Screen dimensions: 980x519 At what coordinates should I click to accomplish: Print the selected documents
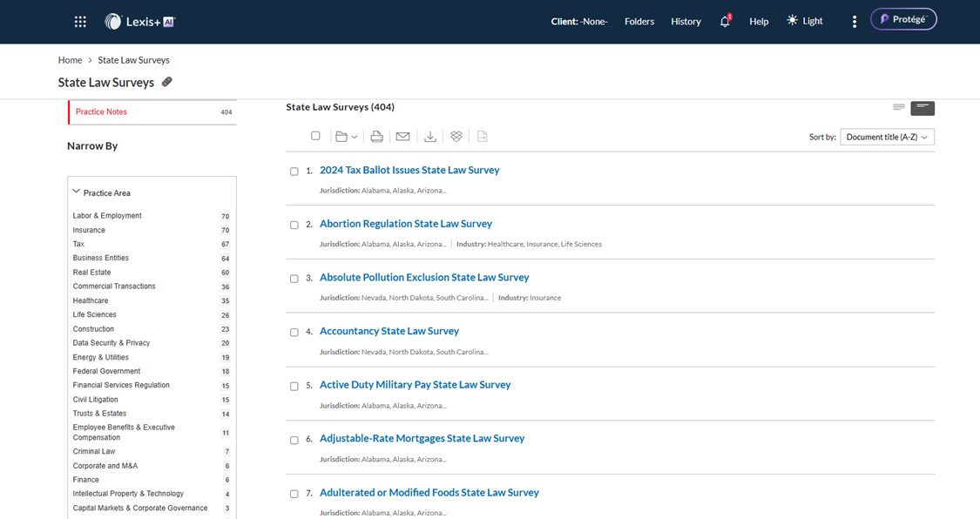point(377,137)
